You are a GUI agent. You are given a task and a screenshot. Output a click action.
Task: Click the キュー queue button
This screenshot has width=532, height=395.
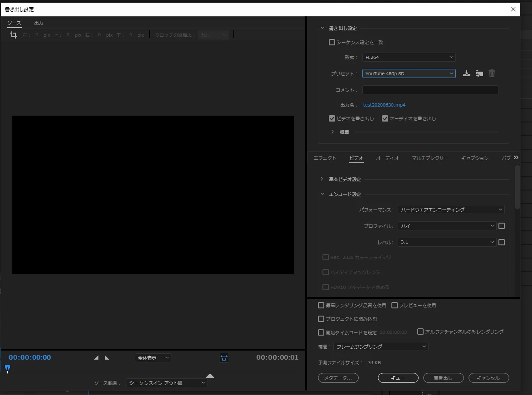click(x=398, y=378)
